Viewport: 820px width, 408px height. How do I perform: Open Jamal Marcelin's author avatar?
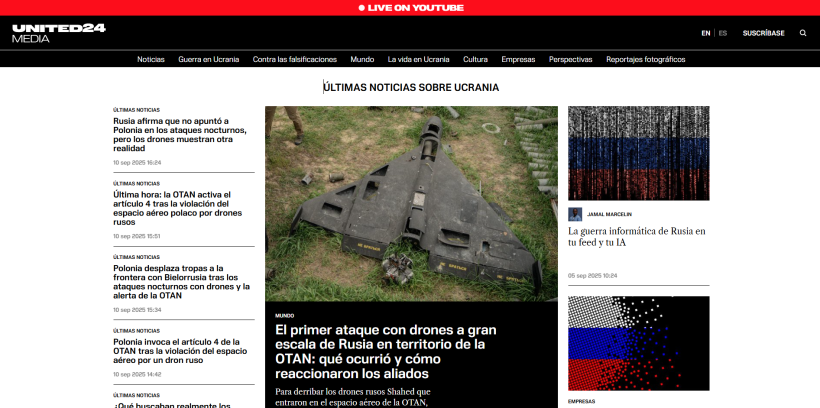(x=575, y=214)
